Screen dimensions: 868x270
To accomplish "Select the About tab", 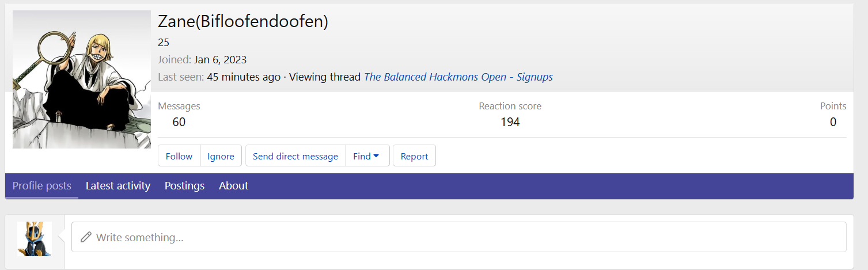I will [233, 186].
